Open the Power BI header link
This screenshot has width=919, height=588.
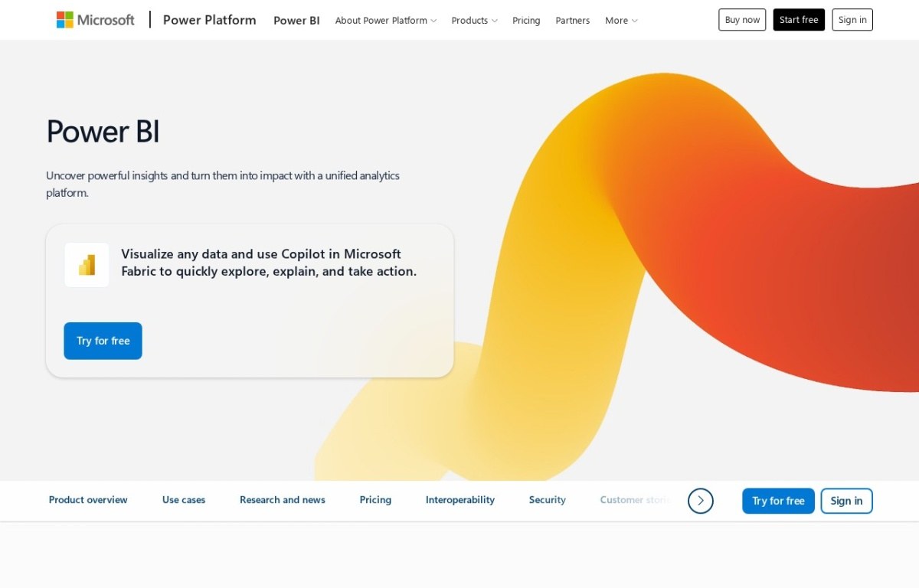[296, 21]
